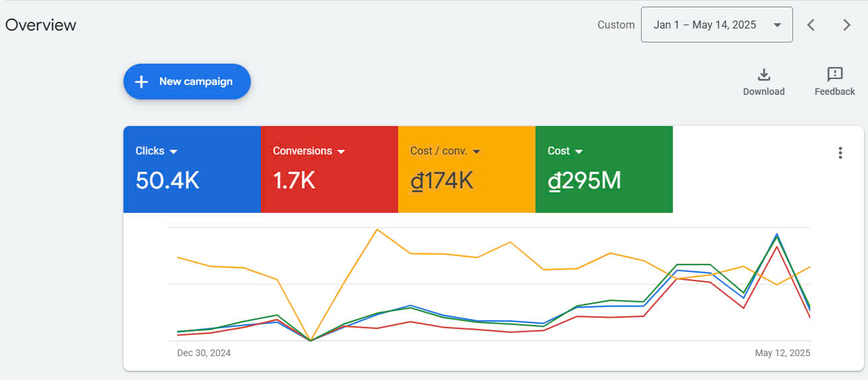Image resolution: width=868 pixels, height=380 pixels.
Task: Click the New campaign button label
Action: pyautogui.click(x=196, y=82)
